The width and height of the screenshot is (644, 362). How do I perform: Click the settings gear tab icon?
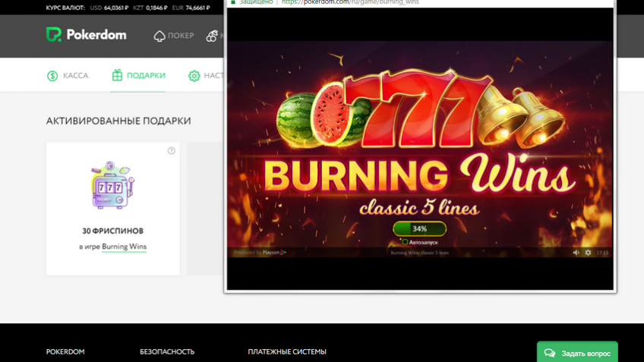coord(194,76)
